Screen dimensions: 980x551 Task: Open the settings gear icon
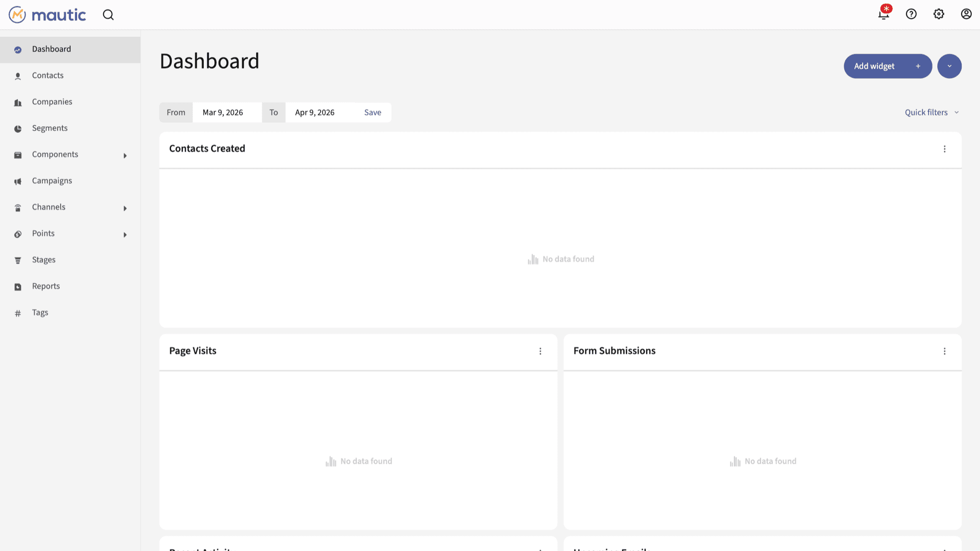tap(939, 14)
